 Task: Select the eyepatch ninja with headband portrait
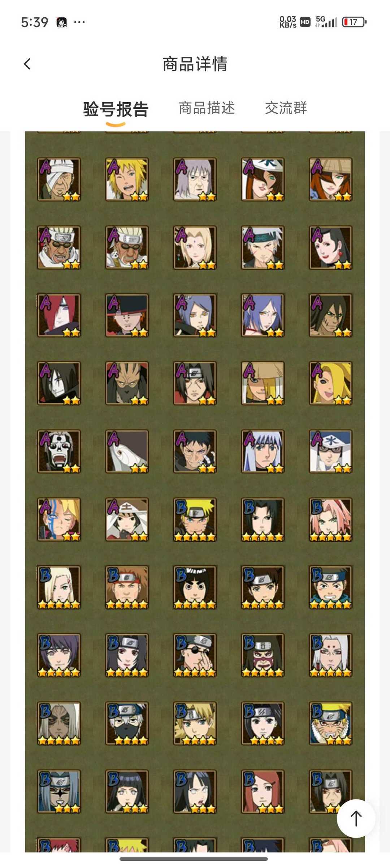(x=195, y=655)
